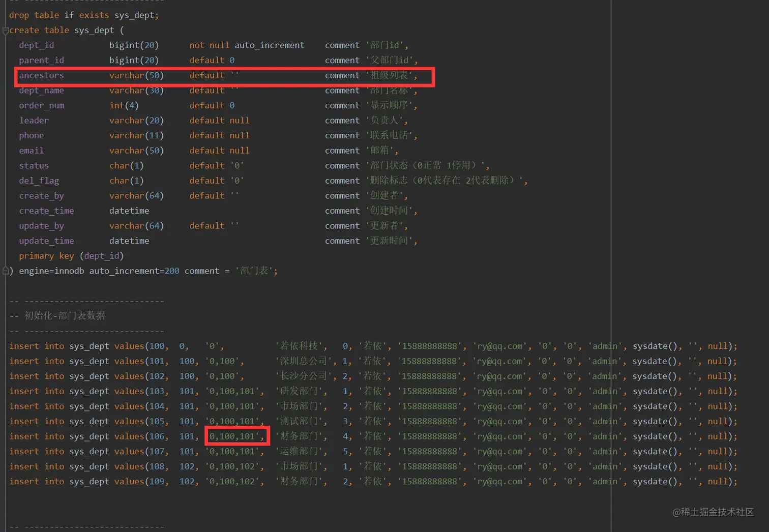
Task: Click the 'drop' keyword in the drop table statement
Action: [19, 15]
